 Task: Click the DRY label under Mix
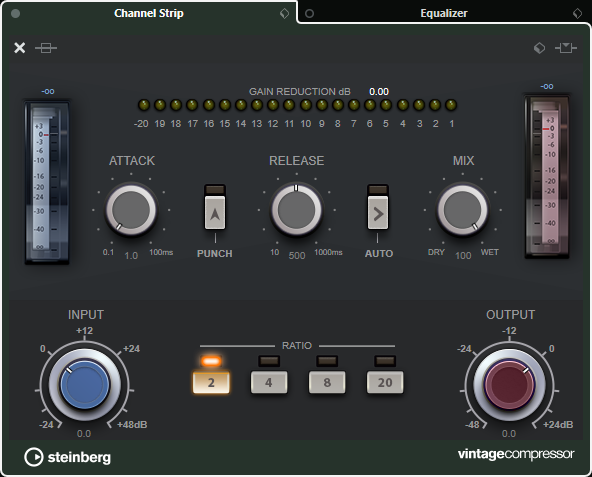click(436, 252)
